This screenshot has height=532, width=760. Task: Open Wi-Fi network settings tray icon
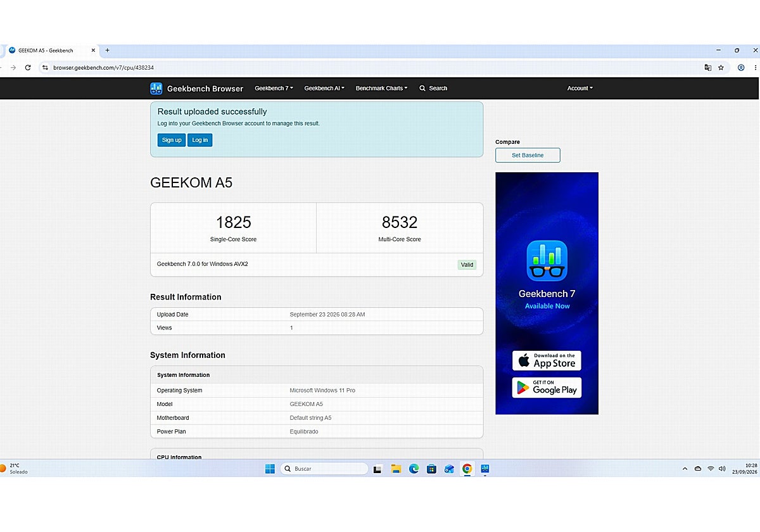click(711, 469)
